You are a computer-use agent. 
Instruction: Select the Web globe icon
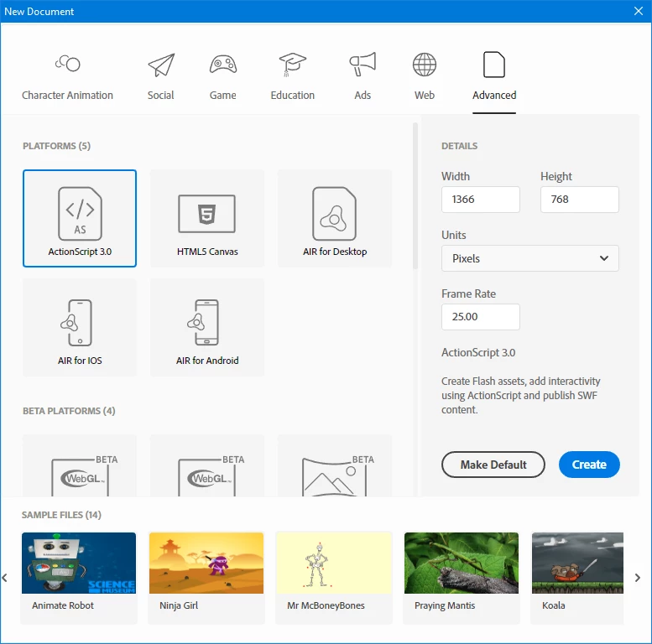tap(424, 65)
